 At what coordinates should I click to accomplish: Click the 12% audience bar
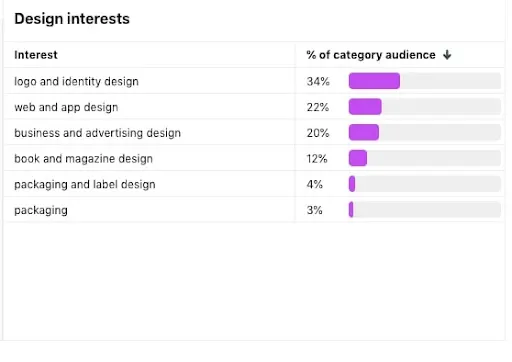[358, 158]
